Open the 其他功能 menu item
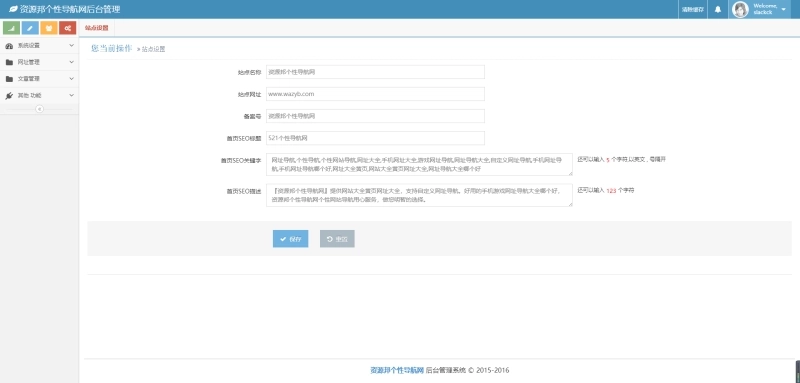Screen dimensions: 800x383 click(x=39, y=95)
